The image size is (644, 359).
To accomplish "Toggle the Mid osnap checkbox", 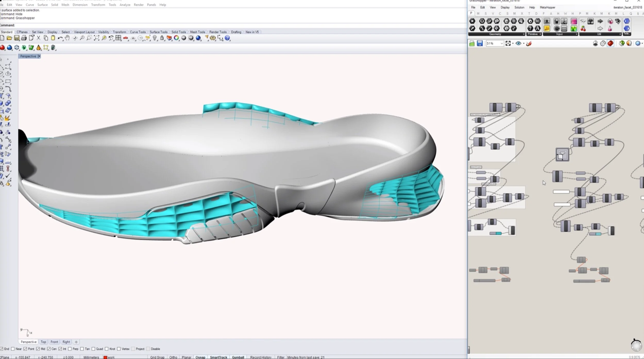I will 38,349.
